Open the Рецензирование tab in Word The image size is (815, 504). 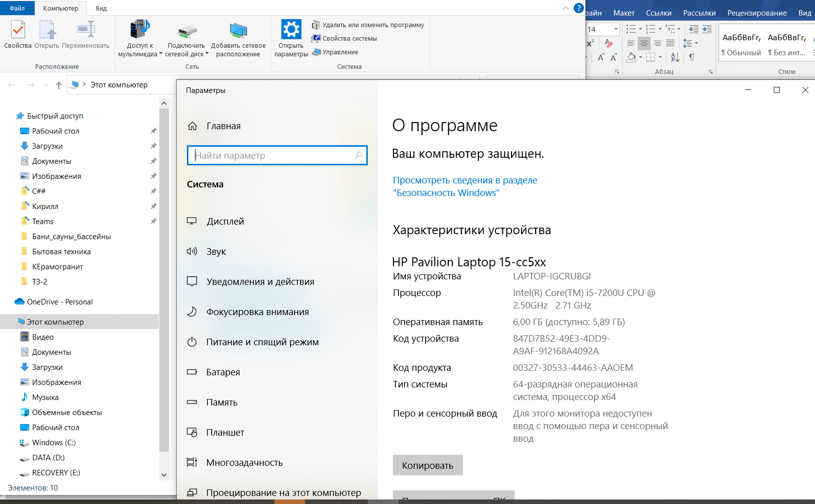[757, 13]
